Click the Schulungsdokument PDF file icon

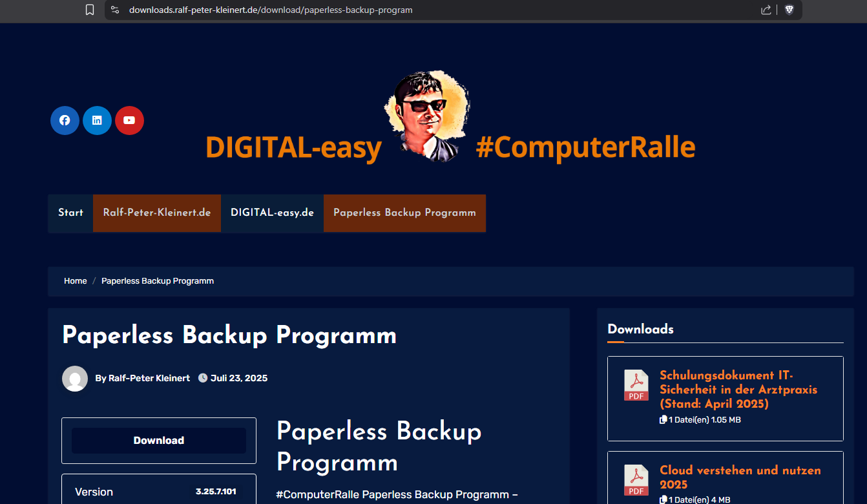click(636, 385)
